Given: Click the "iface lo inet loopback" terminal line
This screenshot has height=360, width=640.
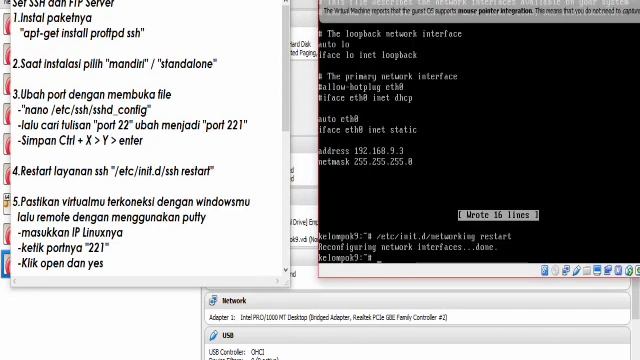Looking at the screenshot, I should pyautogui.click(x=367, y=55).
